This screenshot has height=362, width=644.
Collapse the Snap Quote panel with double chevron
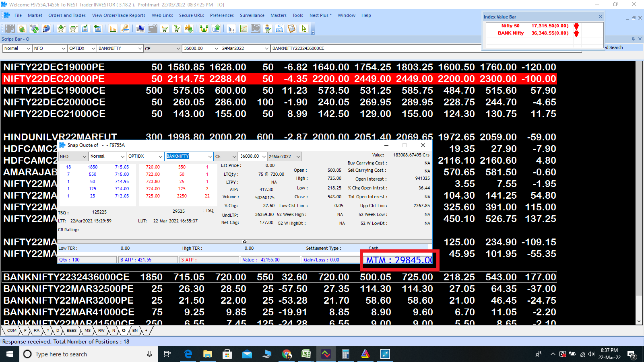tap(244, 242)
